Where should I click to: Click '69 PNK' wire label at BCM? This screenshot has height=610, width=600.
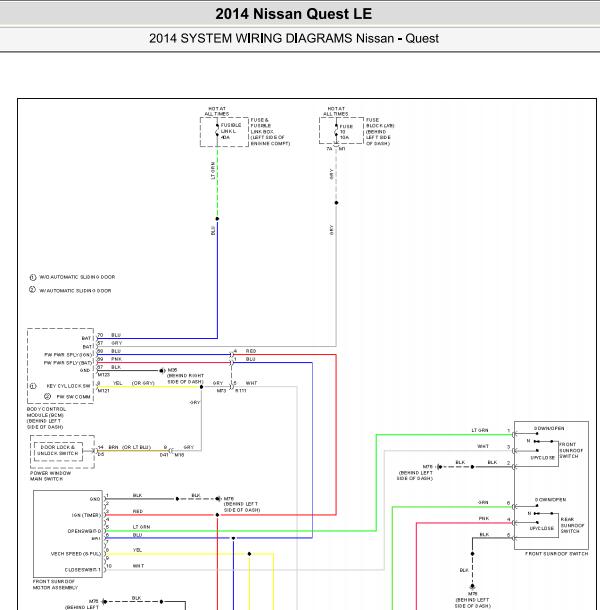click(109, 359)
